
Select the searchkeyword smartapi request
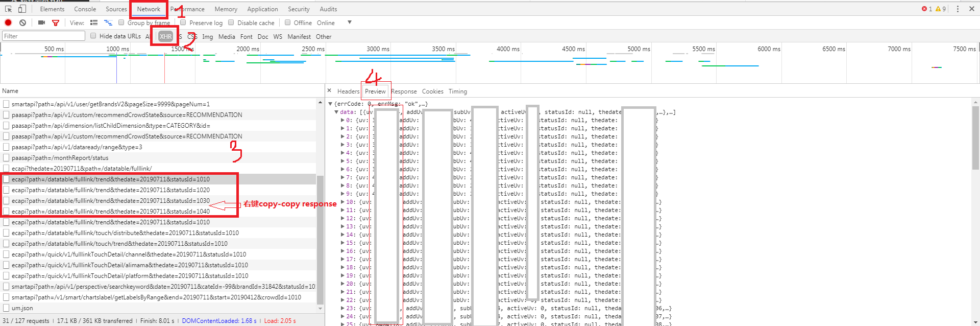158,287
